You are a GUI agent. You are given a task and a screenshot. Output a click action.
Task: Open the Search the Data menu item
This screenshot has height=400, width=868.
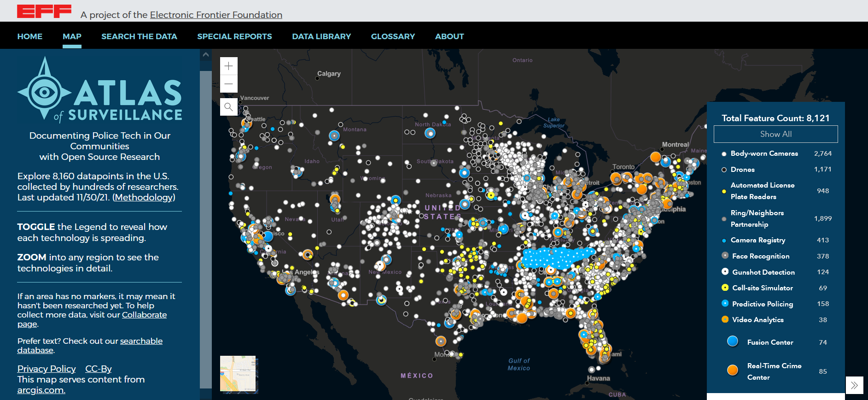(x=139, y=36)
